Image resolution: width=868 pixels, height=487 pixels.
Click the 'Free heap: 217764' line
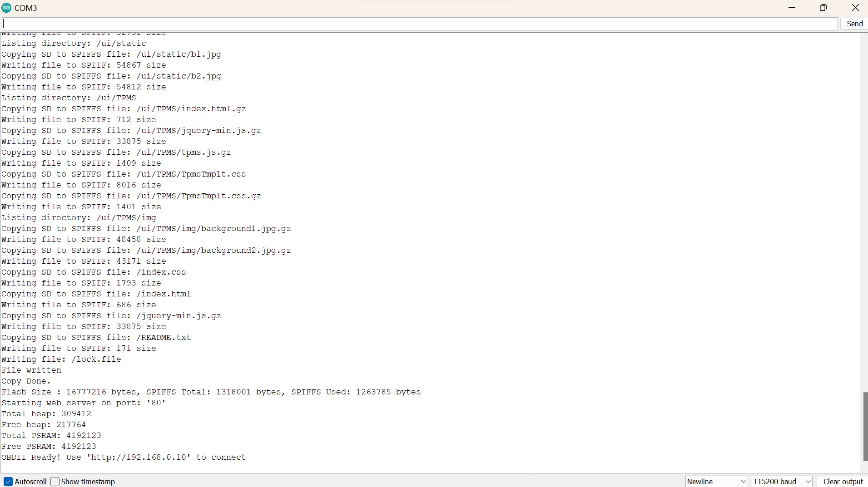point(44,425)
